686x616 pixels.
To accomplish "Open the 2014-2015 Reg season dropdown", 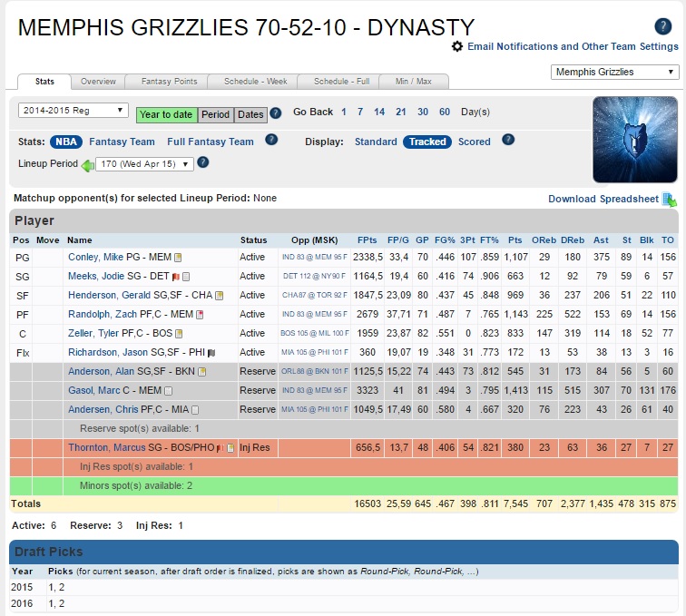I will point(73,111).
